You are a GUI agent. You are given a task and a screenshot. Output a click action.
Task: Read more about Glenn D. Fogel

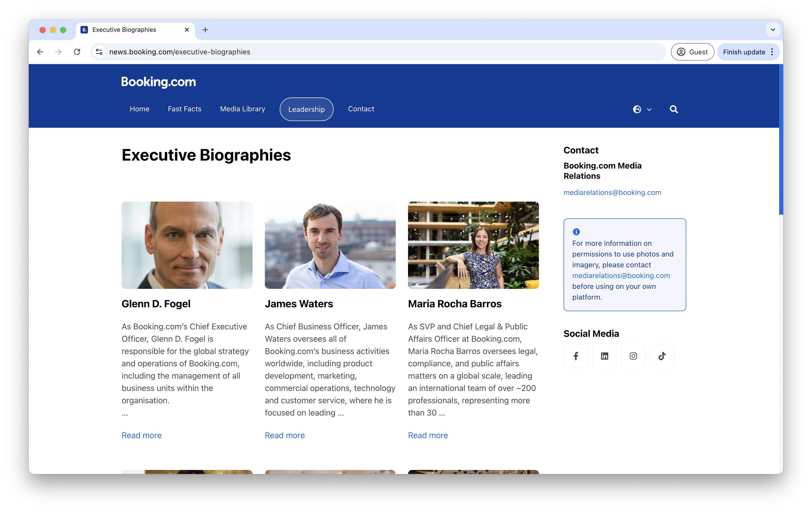[x=142, y=435]
